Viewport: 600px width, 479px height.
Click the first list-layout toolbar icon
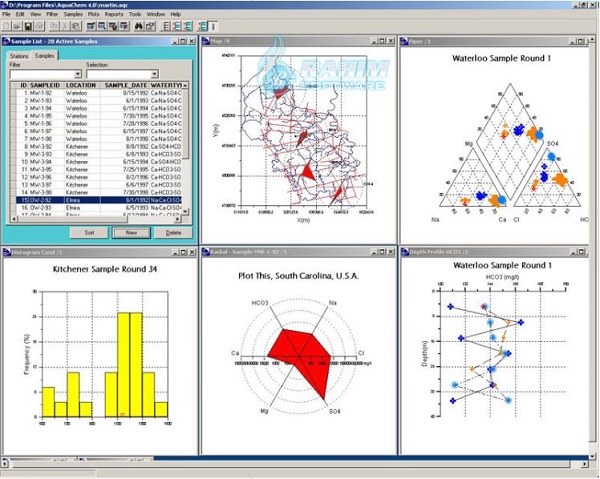166,26
